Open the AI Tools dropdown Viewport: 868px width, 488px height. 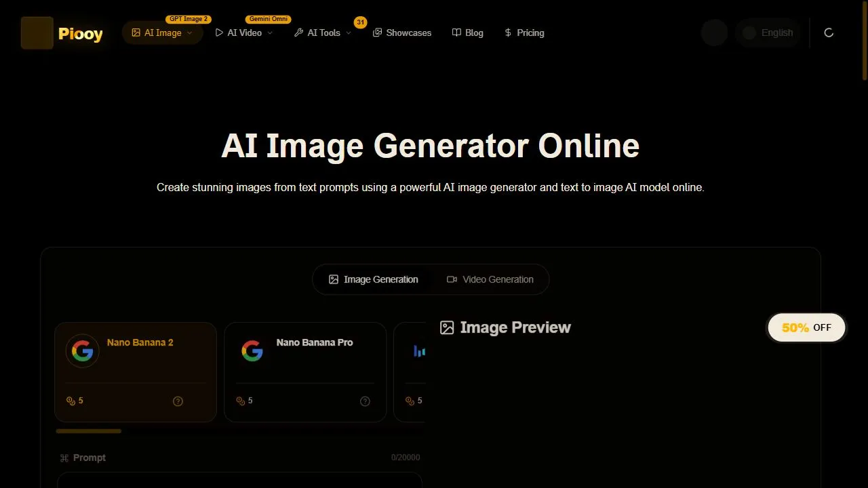pyautogui.click(x=323, y=33)
